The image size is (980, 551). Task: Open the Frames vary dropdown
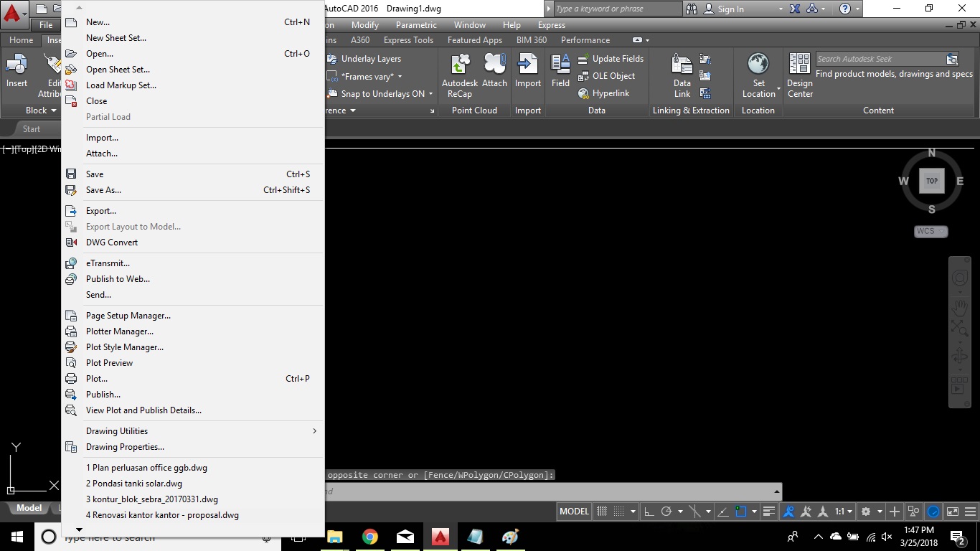tap(400, 77)
